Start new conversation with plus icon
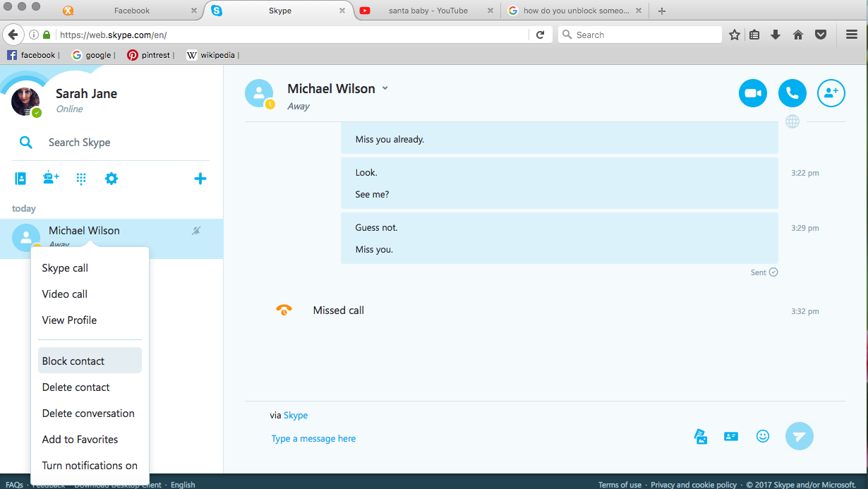The width and height of the screenshot is (868, 489). (200, 179)
